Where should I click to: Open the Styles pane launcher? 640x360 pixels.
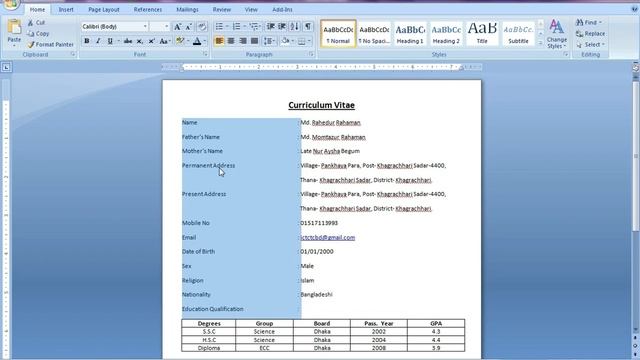tap(566, 54)
